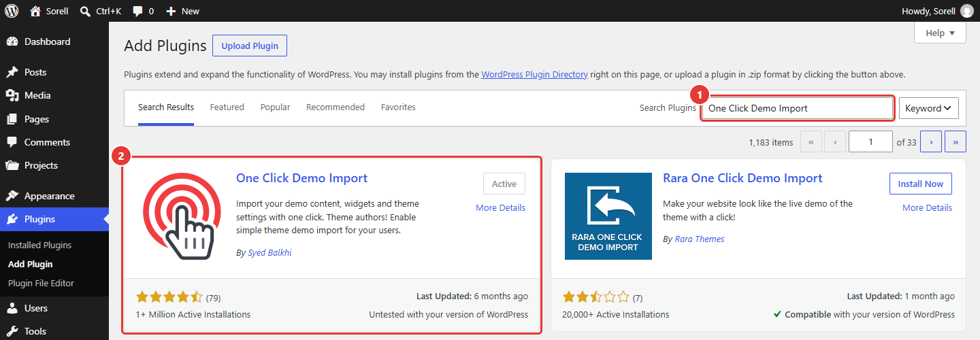Jump to the last results page
Screen dimensions: 980x340
pyautogui.click(x=955, y=142)
